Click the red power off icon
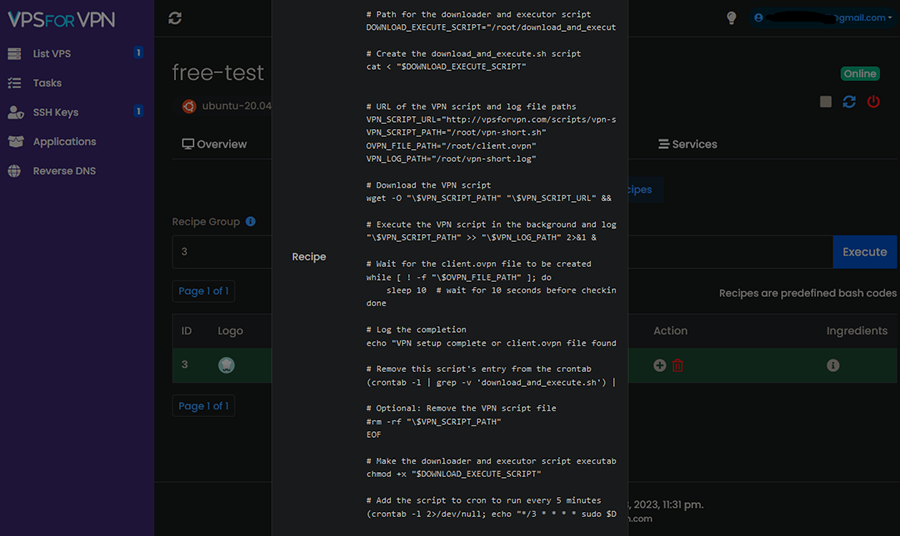The height and width of the screenshot is (536, 900). (x=874, y=102)
